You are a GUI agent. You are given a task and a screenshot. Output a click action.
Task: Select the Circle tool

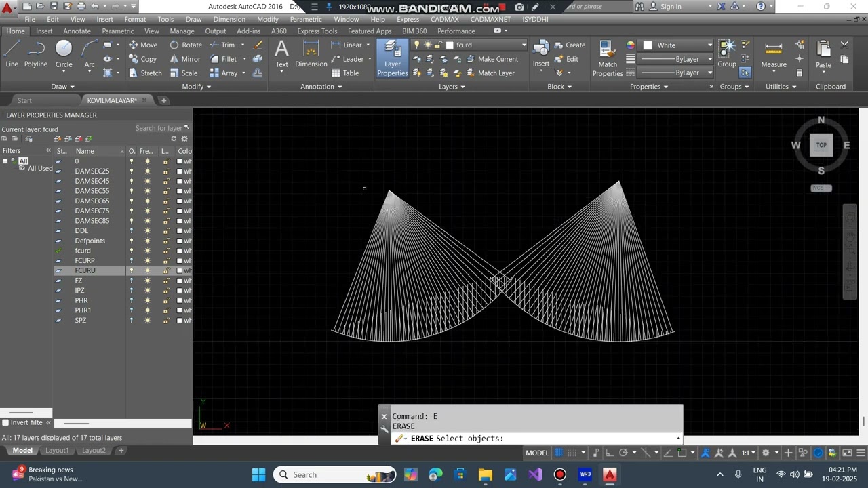(64, 54)
